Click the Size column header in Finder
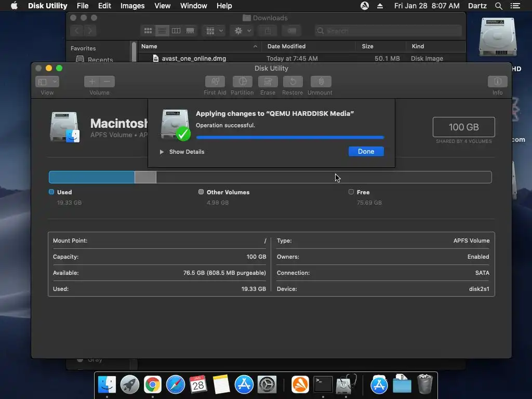 point(381,46)
